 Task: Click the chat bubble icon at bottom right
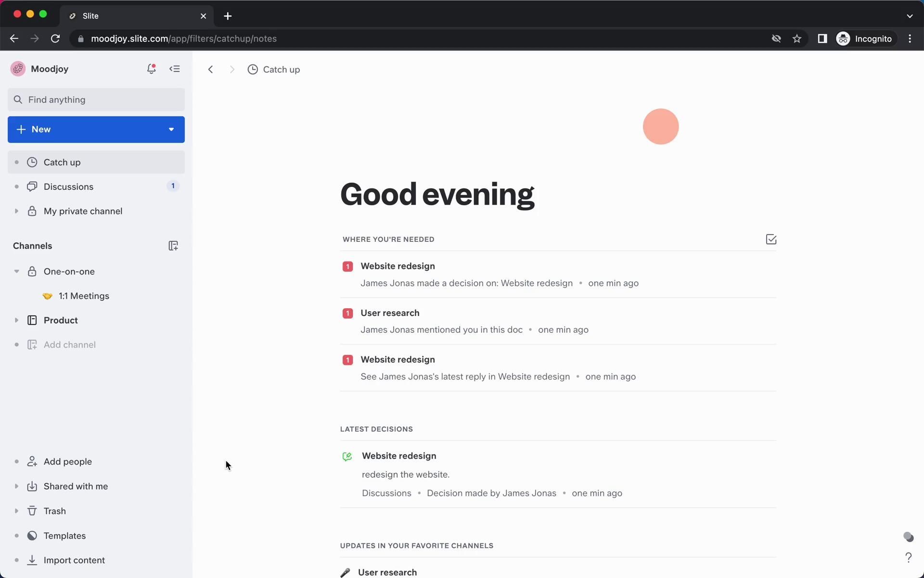tap(908, 537)
